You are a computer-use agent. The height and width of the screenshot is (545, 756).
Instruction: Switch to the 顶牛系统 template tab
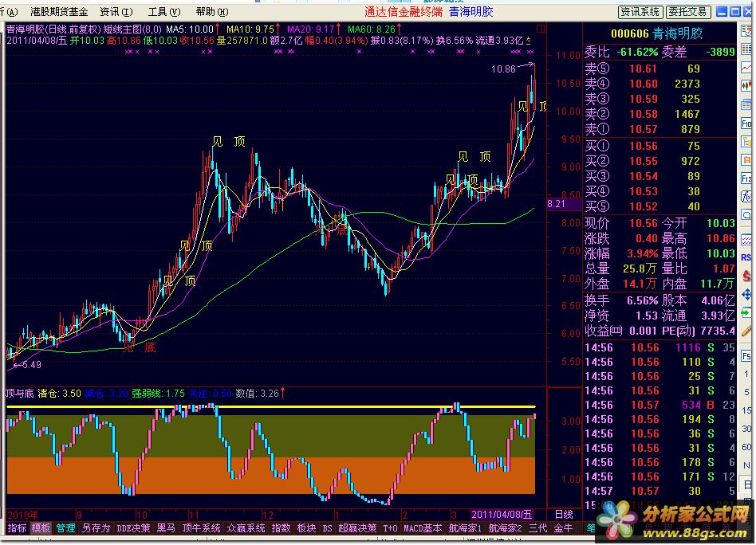[202, 528]
